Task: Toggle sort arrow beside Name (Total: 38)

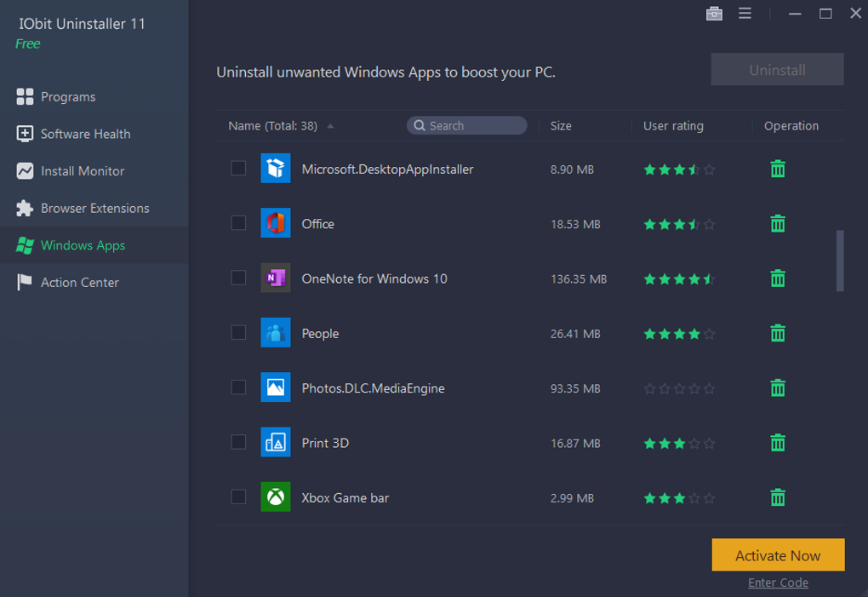Action: tap(330, 126)
